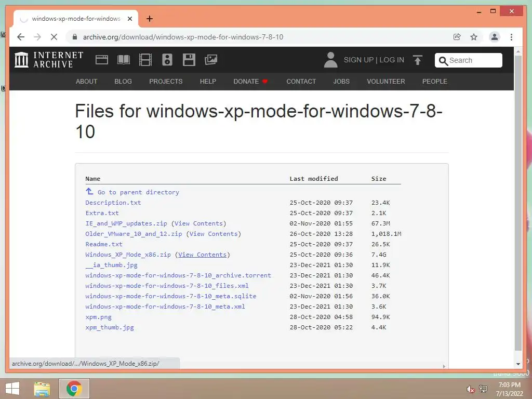This screenshot has width=532, height=399.
Task: Click the network tray icon
Action: (x=483, y=389)
